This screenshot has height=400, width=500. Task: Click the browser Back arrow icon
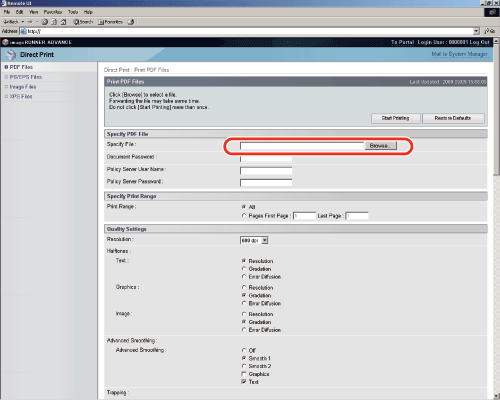6,22
